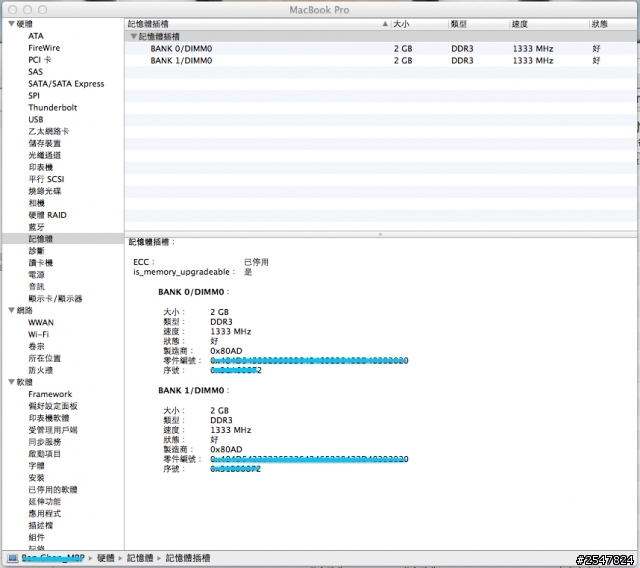Collapse the 軟體 section in the sidebar

[x=11, y=382]
